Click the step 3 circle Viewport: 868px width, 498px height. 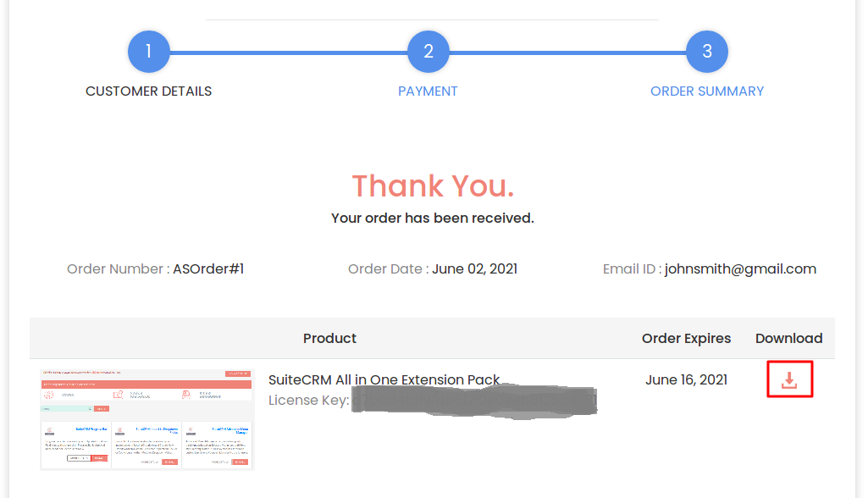point(707,52)
